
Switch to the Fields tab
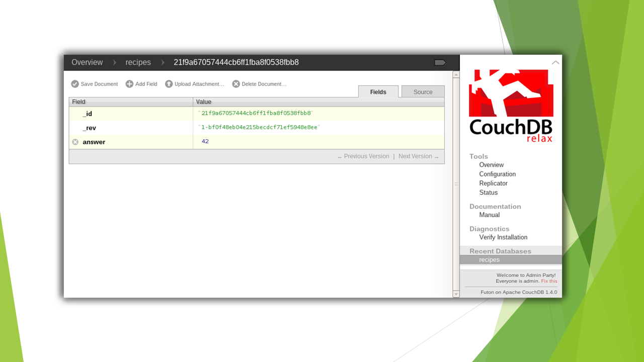pyautogui.click(x=378, y=92)
